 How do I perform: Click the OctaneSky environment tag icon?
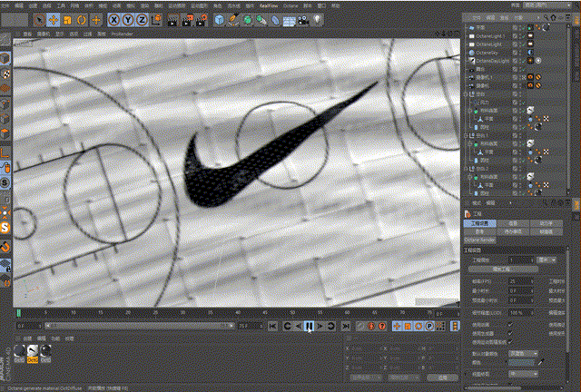pyautogui.click(x=530, y=53)
